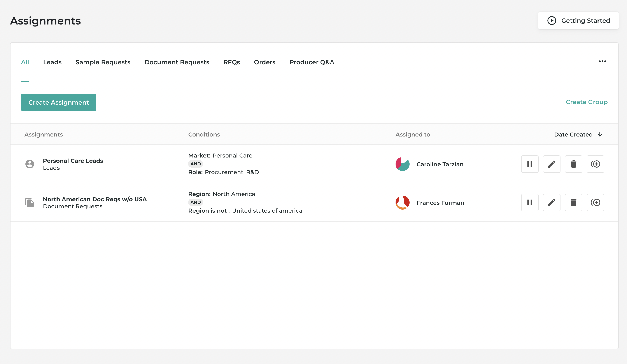Click the Getting Started play icon
Screen dimensions: 627x364
click(552, 20)
